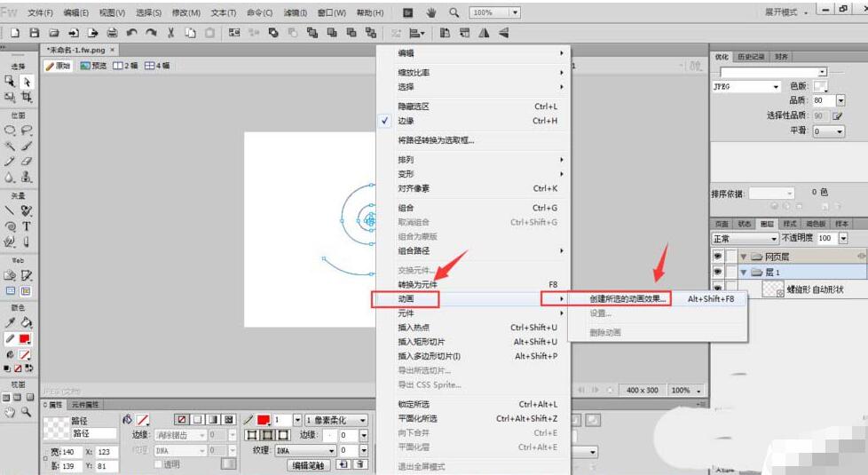Switch to 4 幅 four-up view
Screen dimensions: 868x475
[157, 66]
